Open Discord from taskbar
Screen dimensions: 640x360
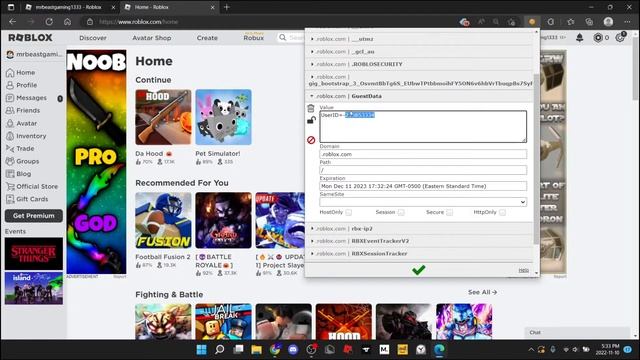click(293, 349)
